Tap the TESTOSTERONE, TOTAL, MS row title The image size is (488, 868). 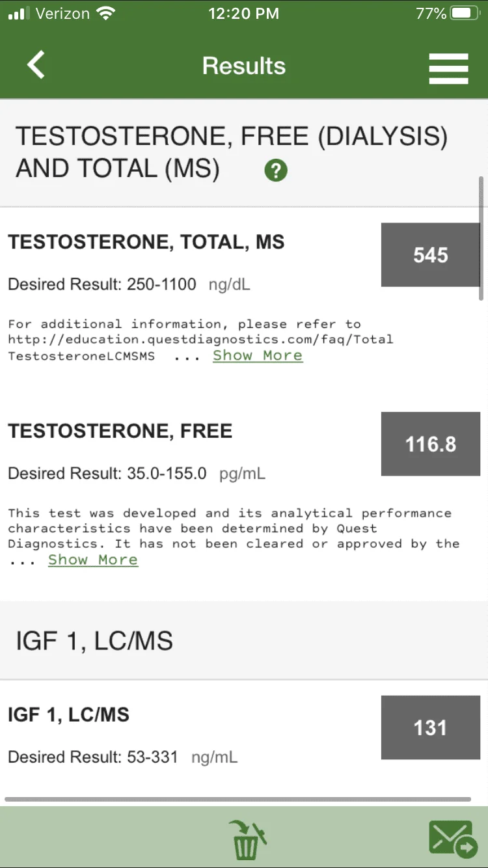point(146,242)
